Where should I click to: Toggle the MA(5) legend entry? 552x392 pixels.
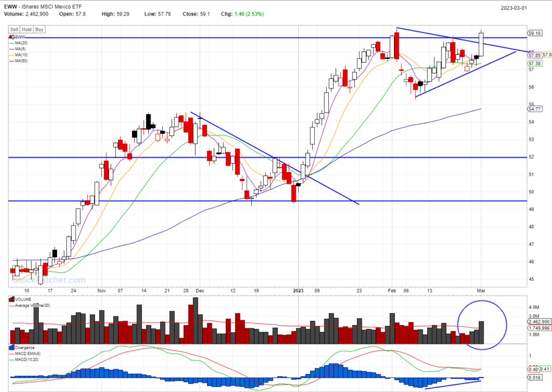pyautogui.click(x=20, y=49)
